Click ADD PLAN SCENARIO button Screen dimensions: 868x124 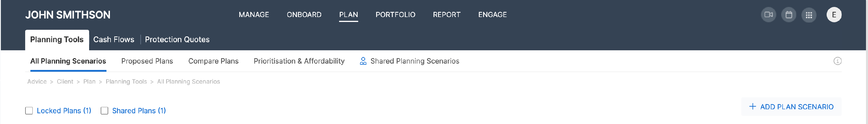click(791, 106)
